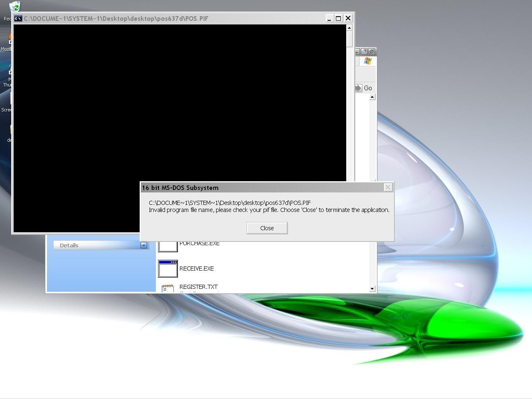The image size is (532, 399).
Task: Open the console window system menu icon
Action: point(18,18)
